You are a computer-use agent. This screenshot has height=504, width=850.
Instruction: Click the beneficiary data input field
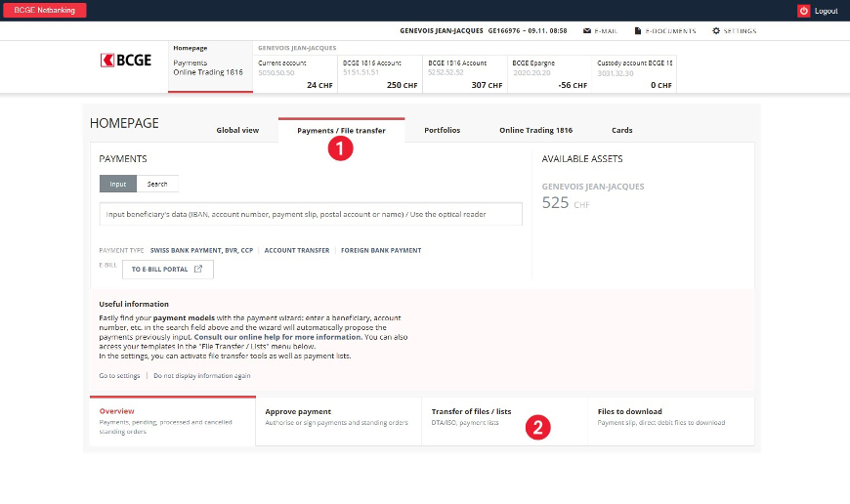(311, 214)
